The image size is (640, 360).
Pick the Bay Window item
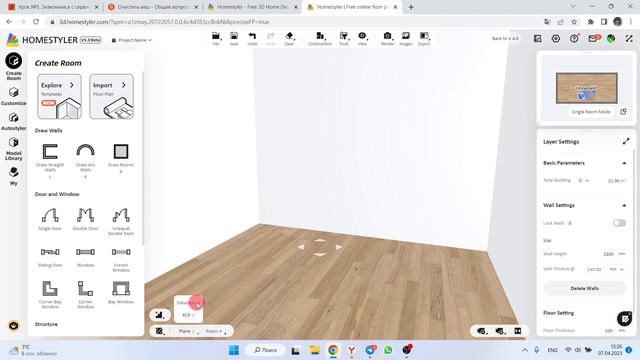121,292
